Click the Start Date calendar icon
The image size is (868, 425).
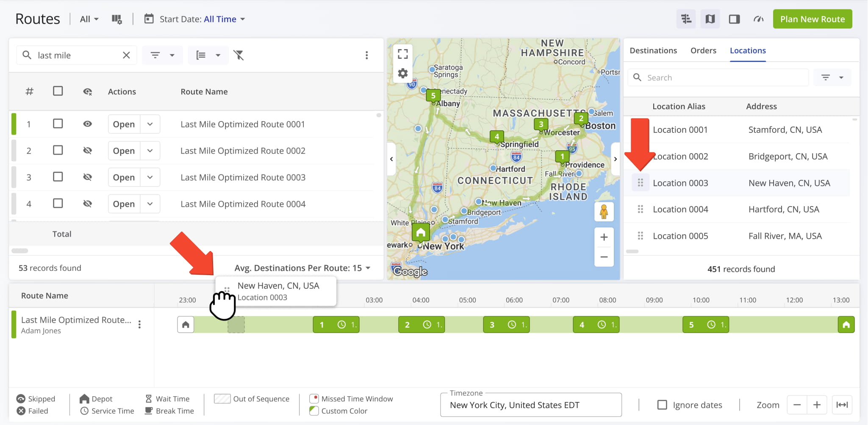click(149, 19)
